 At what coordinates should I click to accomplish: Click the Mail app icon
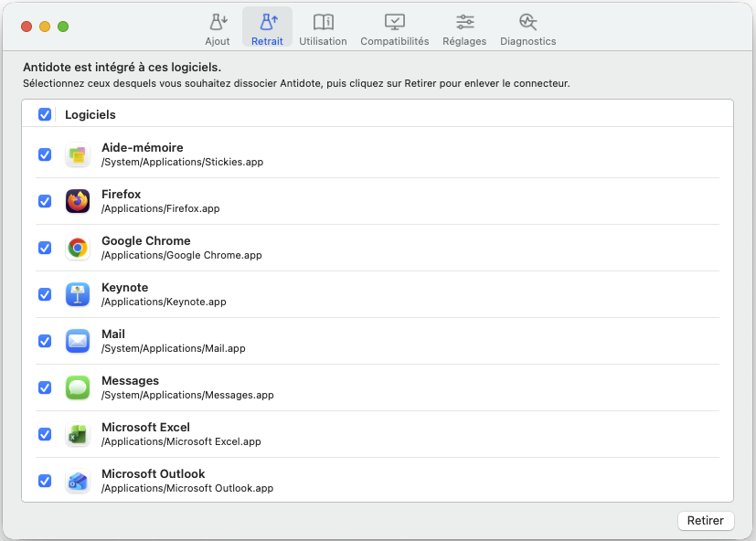[78, 341]
